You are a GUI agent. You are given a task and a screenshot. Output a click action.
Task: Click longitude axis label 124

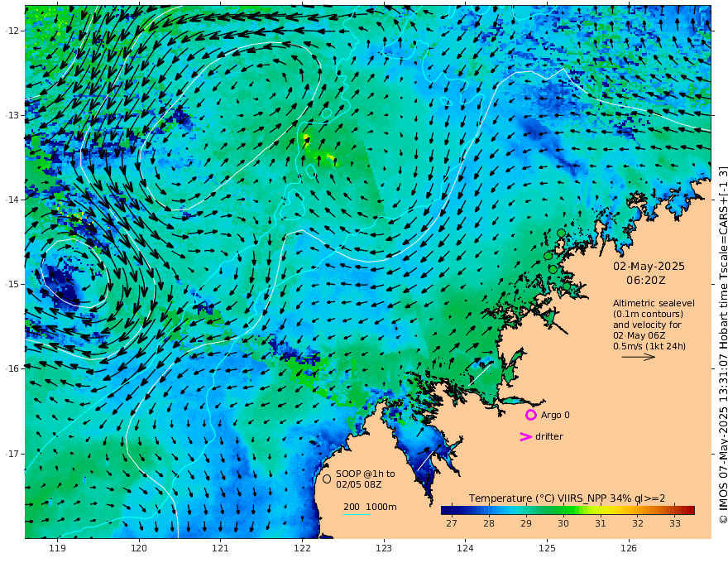[466, 548]
